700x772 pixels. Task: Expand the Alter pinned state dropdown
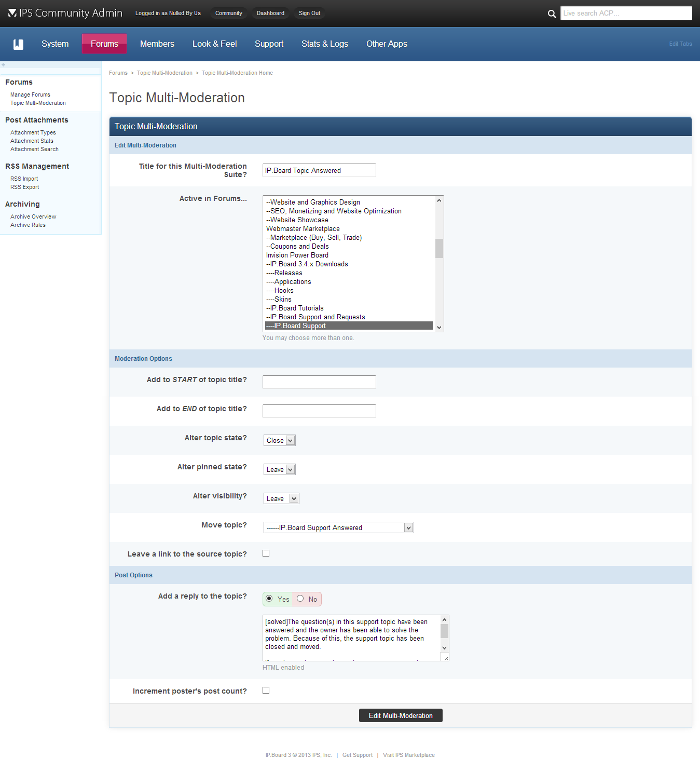tap(280, 469)
